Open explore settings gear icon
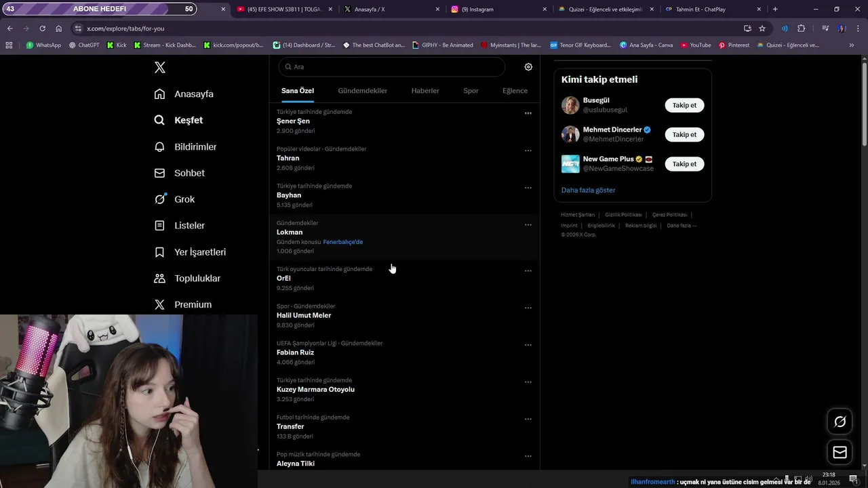This screenshot has height=488, width=868. [x=528, y=67]
